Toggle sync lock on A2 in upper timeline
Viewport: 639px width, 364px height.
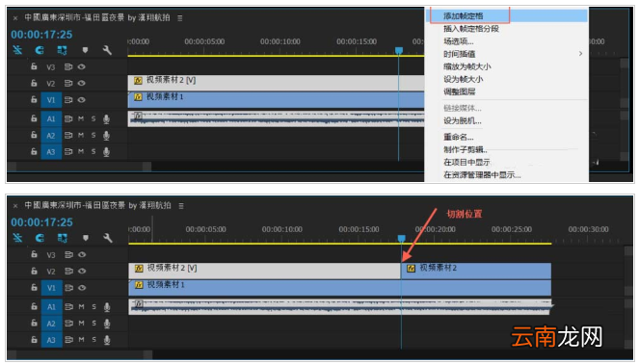pyautogui.click(x=68, y=135)
